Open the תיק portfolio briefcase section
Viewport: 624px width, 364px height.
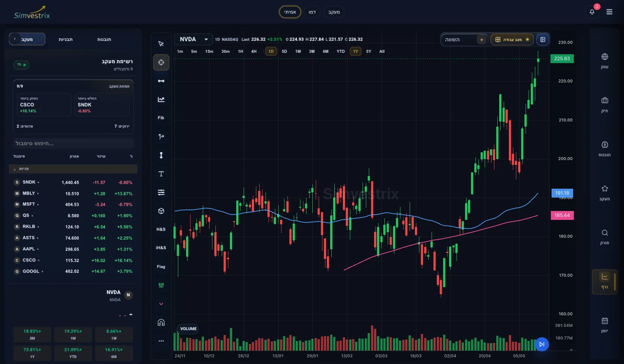(605, 105)
